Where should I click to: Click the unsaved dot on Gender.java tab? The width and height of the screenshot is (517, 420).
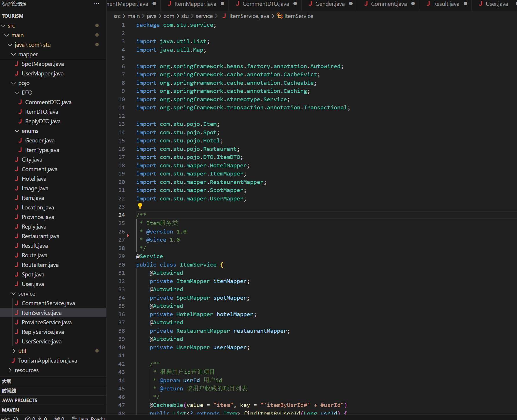coord(351,4)
